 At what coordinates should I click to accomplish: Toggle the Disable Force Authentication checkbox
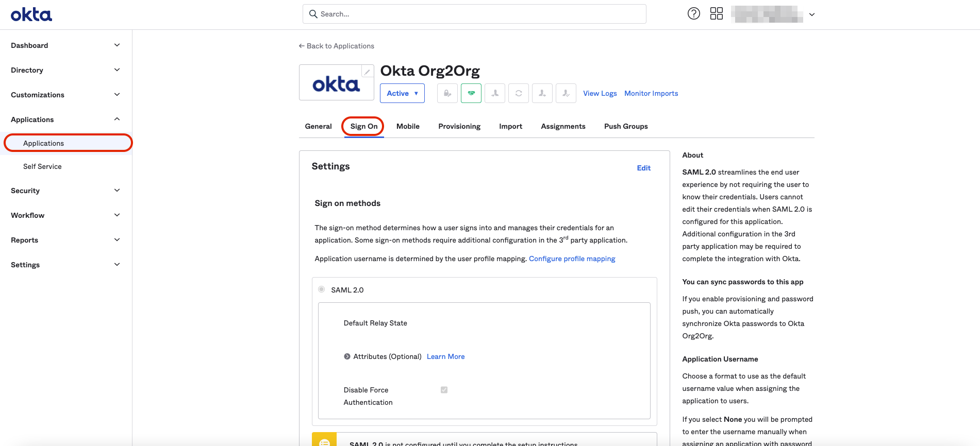coord(444,390)
